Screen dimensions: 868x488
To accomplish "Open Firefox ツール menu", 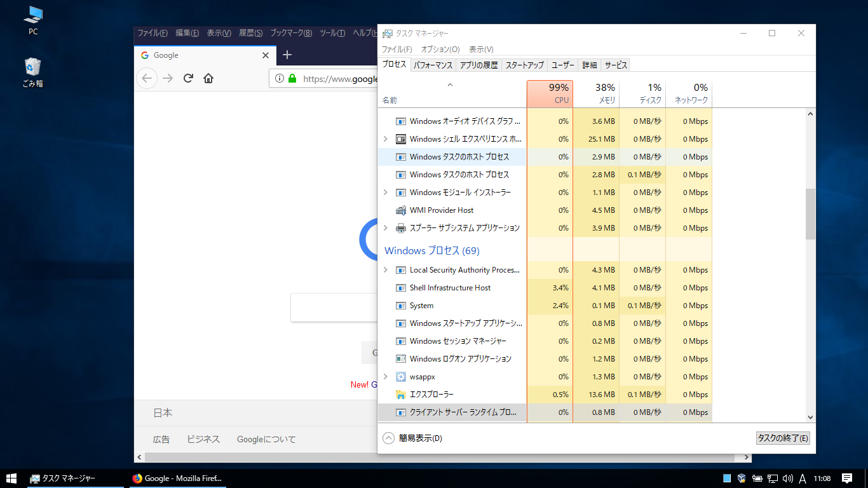I will click(x=332, y=33).
